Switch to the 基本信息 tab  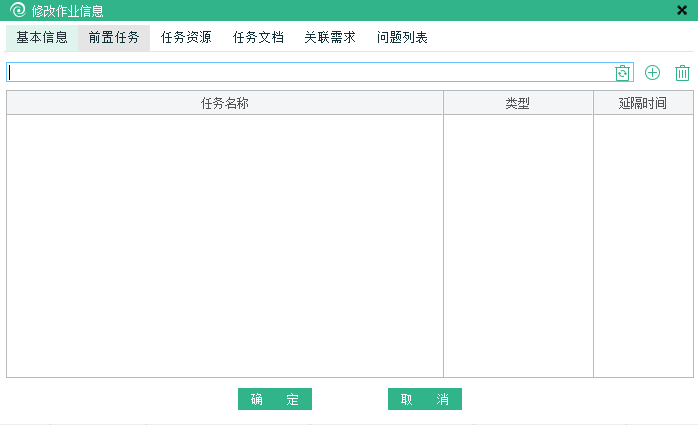pos(42,38)
